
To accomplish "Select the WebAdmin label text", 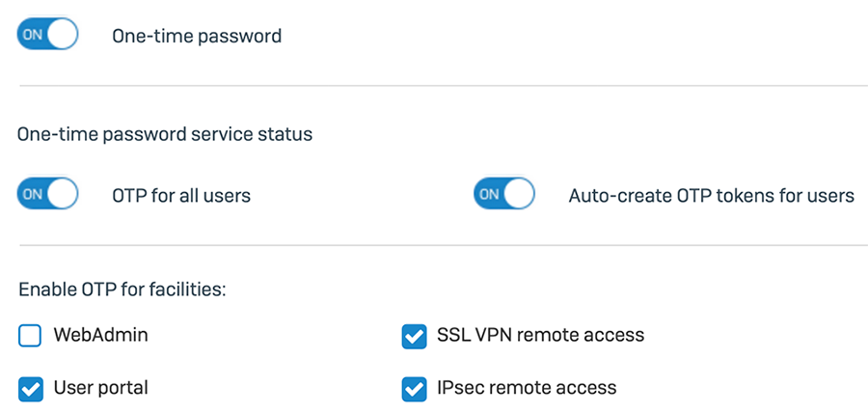I will (100, 336).
